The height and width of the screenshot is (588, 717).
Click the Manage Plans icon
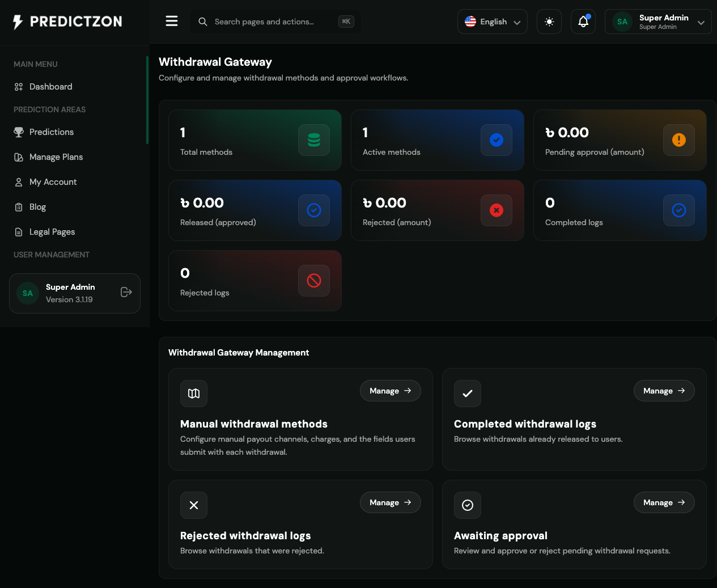click(19, 157)
